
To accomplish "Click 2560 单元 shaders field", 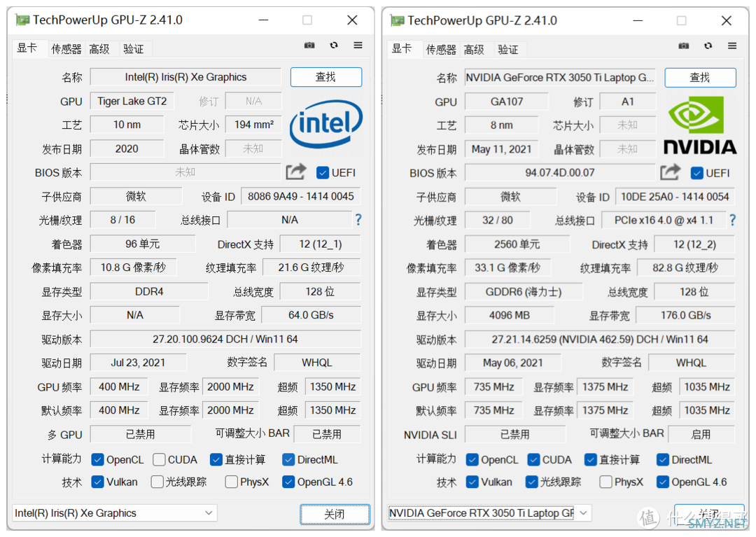I will 517,244.
